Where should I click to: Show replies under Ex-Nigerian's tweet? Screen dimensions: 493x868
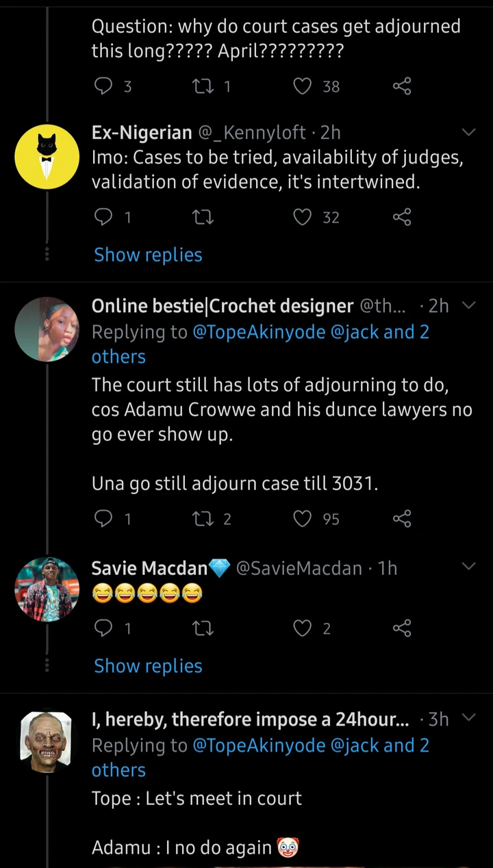(148, 255)
